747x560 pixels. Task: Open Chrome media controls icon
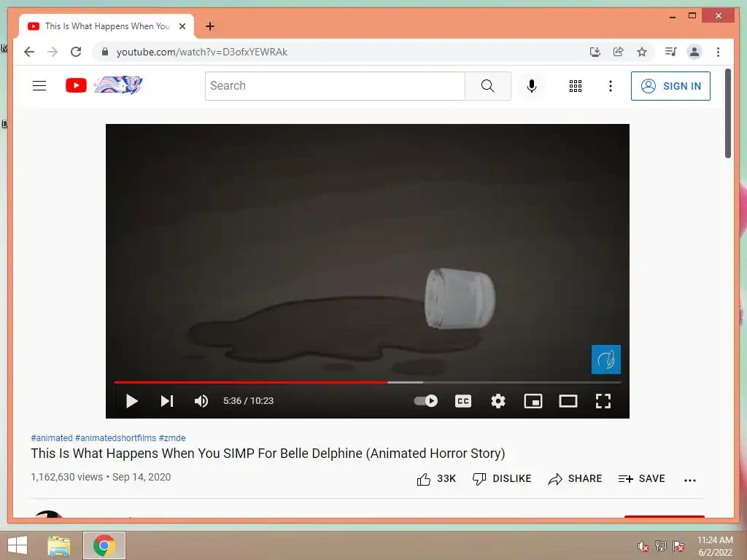point(671,52)
